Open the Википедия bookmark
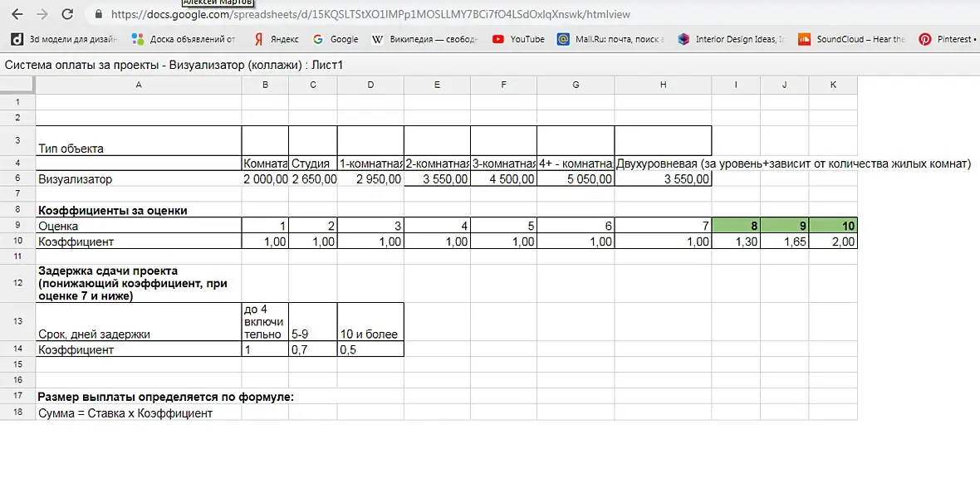 click(x=425, y=39)
